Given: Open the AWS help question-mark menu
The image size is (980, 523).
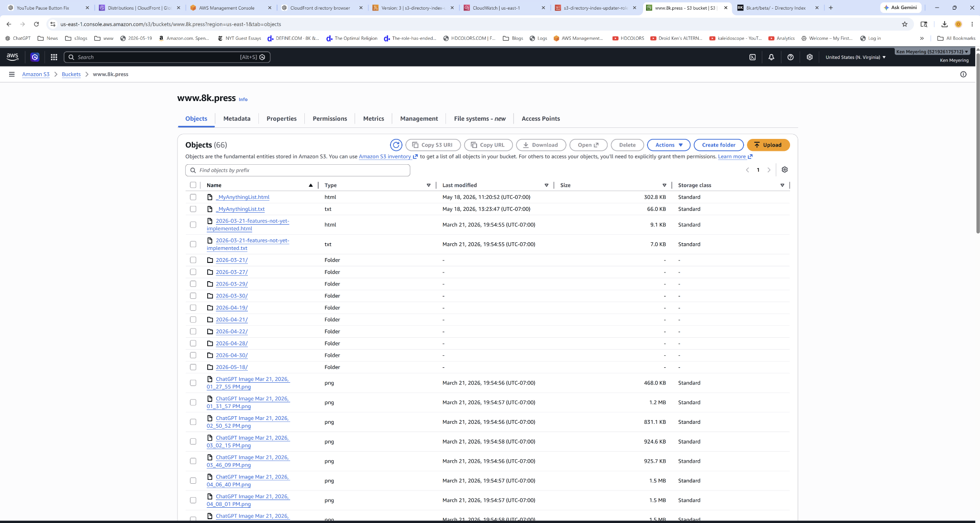Looking at the screenshot, I should [x=791, y=57].
